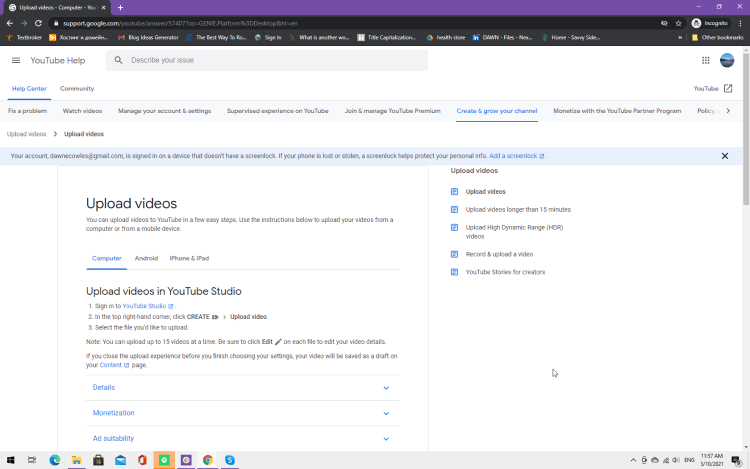Open the Google apps grid
Image resolution: width=750 pixels, height=469 pixels.
[706, 60]
